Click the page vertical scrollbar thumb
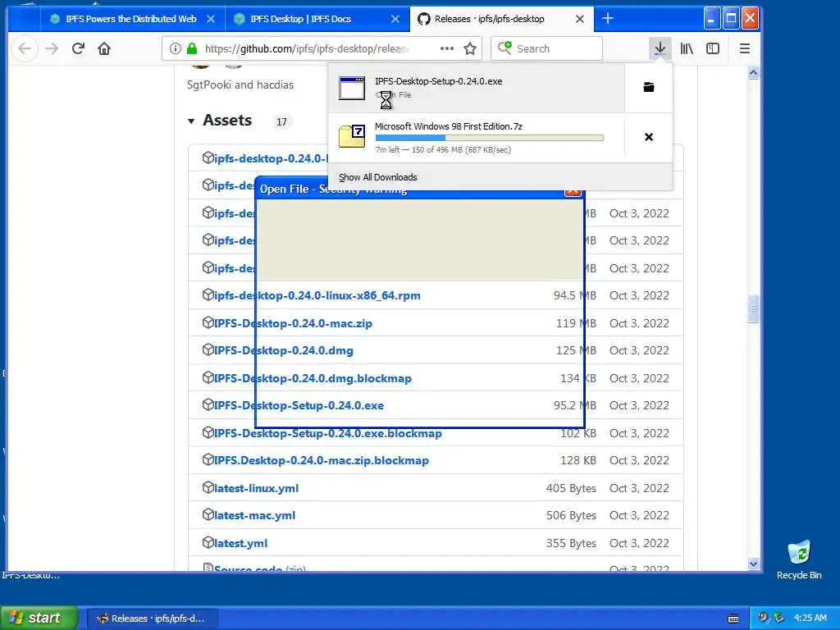840x630 pixels. pyautogui.click(x=753, y=308)
